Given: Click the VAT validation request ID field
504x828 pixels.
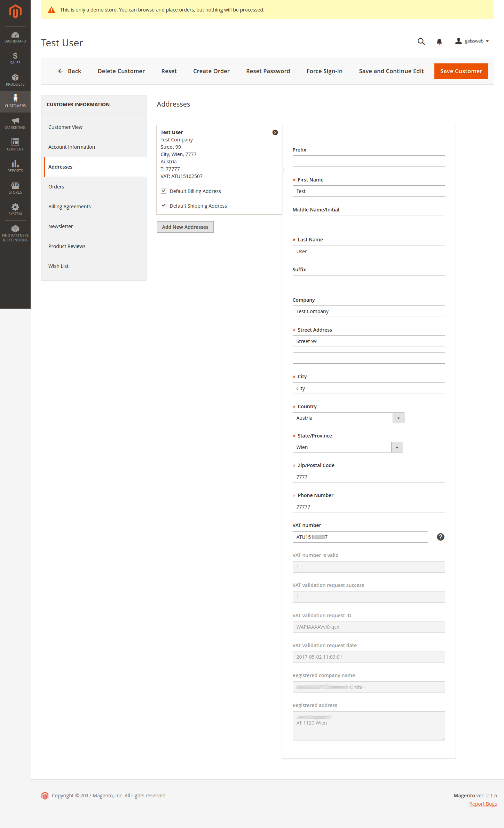Looking at the screenshot, I should point(369,627).
